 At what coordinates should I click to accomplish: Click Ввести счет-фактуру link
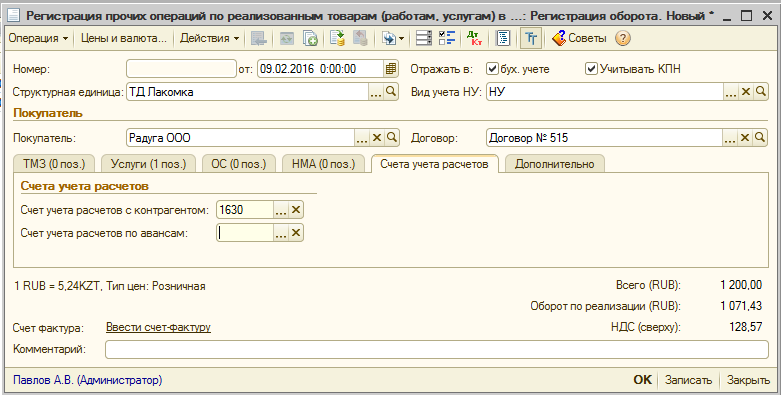click(x=158, y=327)
